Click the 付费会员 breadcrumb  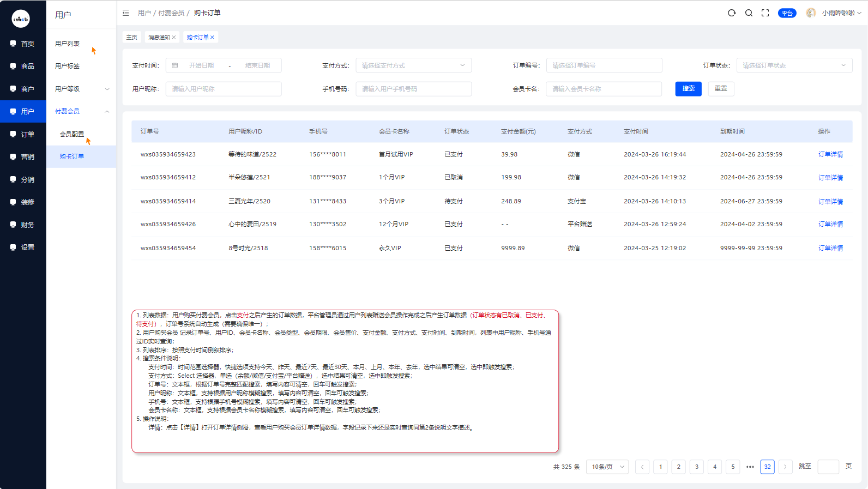pyautogui.click(x=171, y=13)
